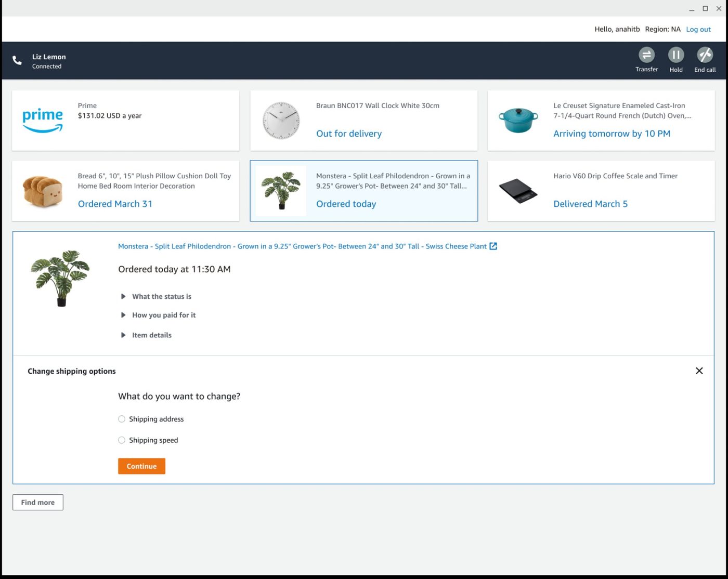Image resolution: width=728 pixels, height=579 pixels.
Task: Select the Hario V60 Coffee Scale order card
Action: tap(601, 191)
